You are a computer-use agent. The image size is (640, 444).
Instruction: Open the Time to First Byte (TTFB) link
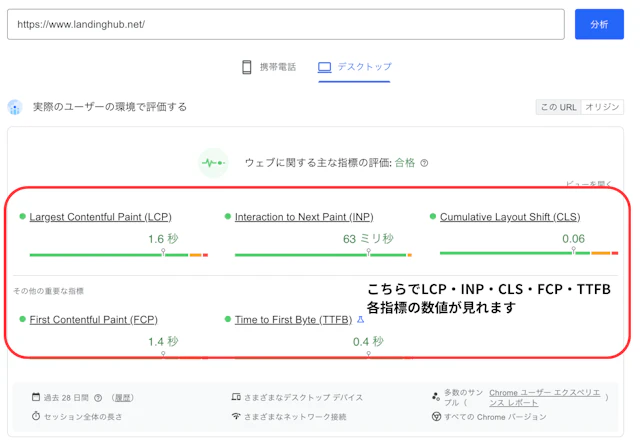tap(293, 320)
